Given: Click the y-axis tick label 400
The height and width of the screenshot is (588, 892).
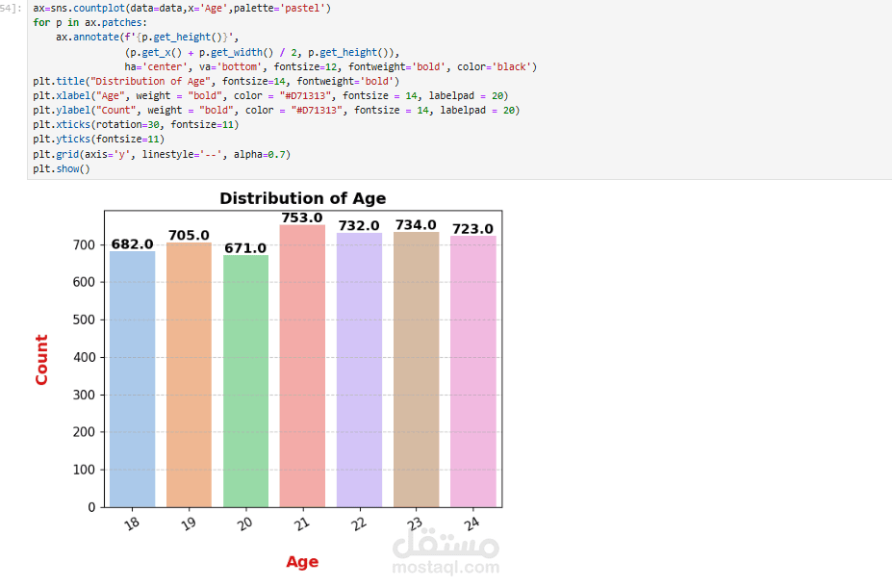Looking at the screenshot, I should [x=85, y=357].
